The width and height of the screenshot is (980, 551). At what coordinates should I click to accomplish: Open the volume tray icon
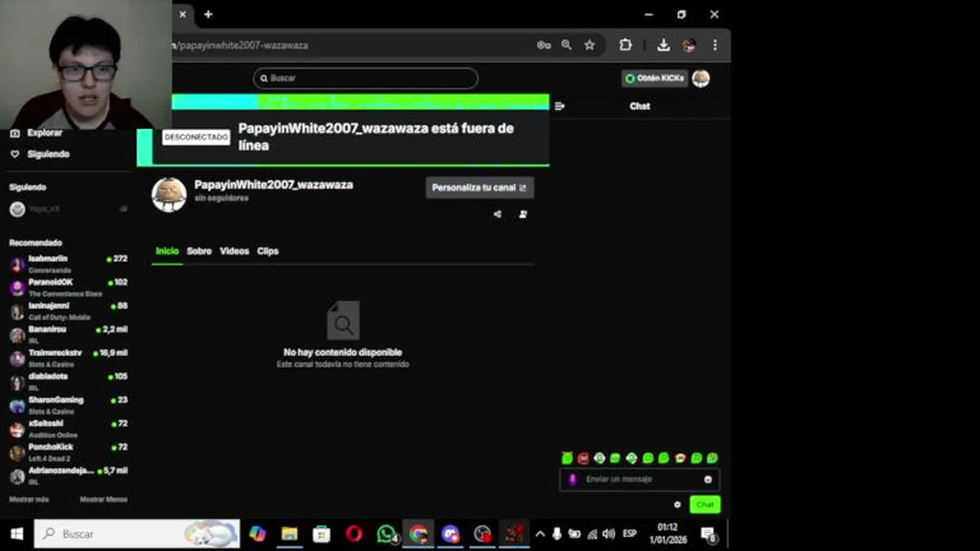coord(609,533)
